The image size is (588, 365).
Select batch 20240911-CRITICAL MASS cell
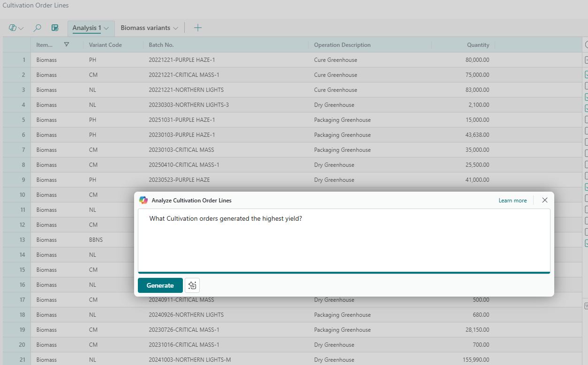[181, 300]
